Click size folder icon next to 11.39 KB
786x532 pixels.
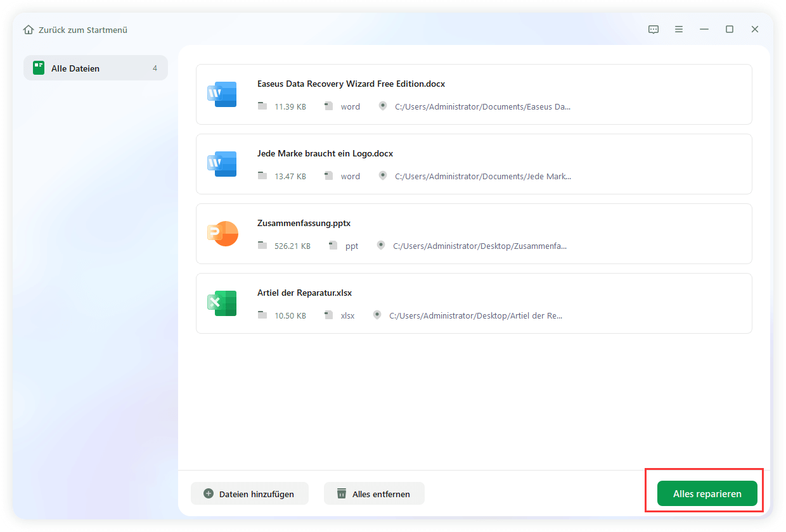point(262,106)
